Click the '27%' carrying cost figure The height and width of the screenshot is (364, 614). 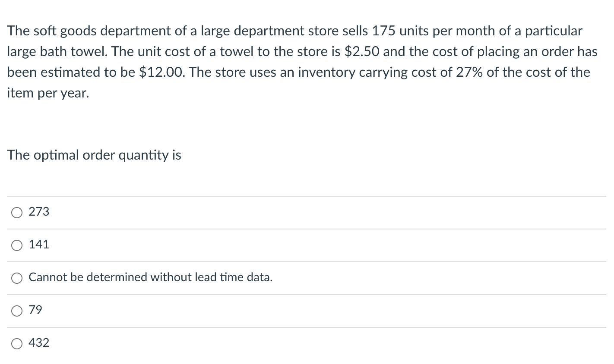pyautogui.click(x=459, y=72)
